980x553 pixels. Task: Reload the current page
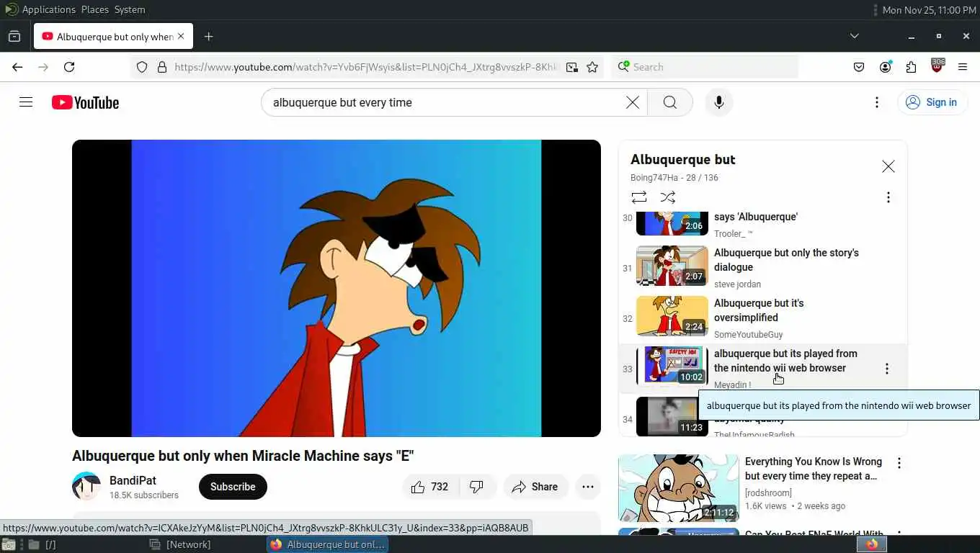click(69, 67)
